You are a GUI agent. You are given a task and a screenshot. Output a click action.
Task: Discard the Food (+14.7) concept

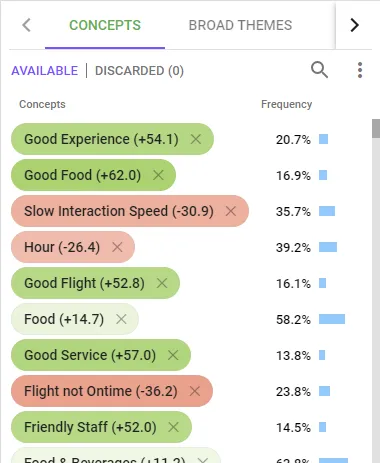[121, 319]
